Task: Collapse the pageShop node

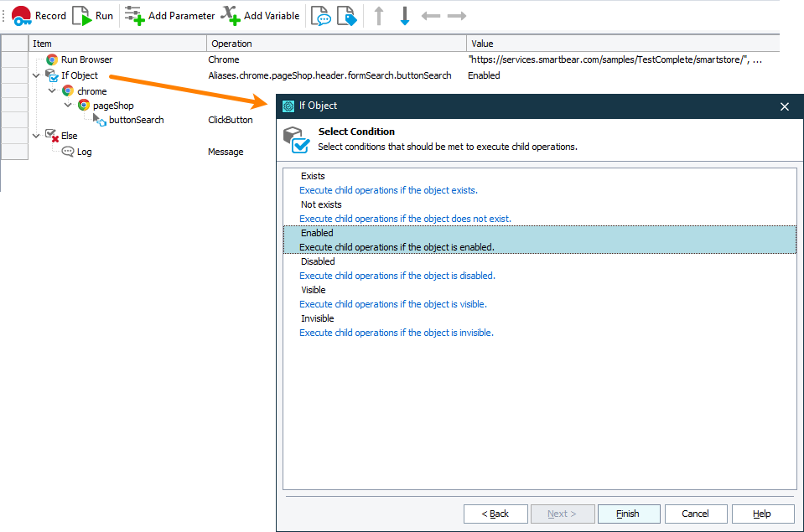Action: [x=68, y=105]
